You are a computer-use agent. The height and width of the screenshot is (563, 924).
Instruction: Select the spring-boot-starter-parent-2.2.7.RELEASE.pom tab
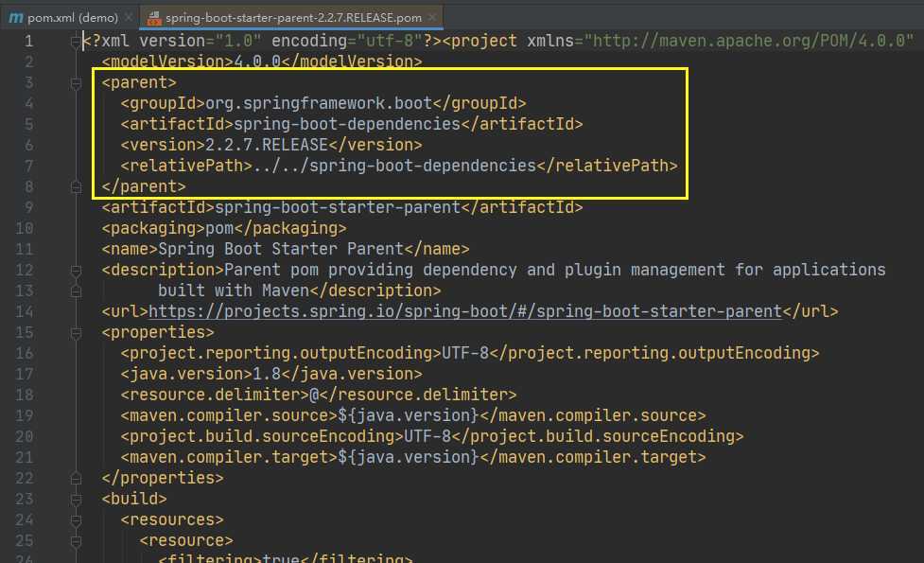(x=293, y=18)
